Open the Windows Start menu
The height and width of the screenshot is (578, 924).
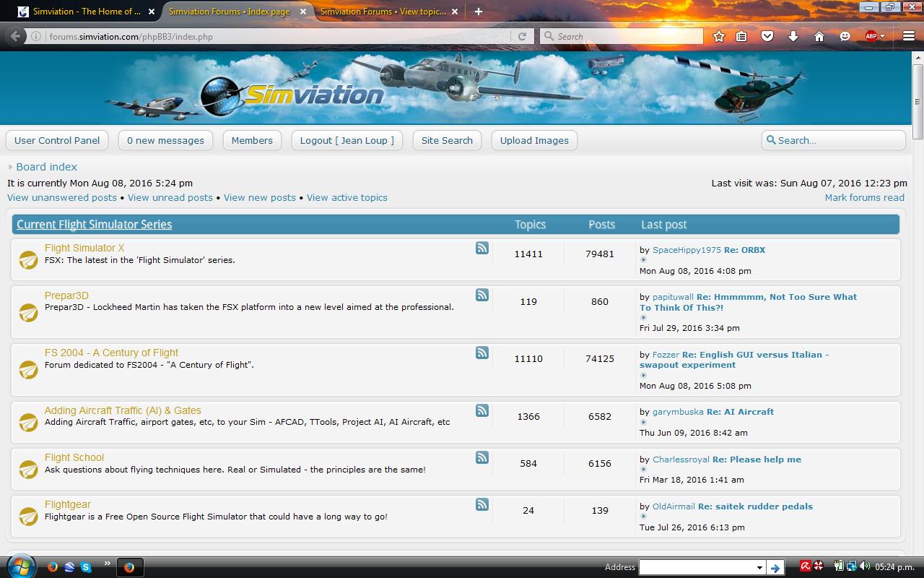[x=19, y=566]
